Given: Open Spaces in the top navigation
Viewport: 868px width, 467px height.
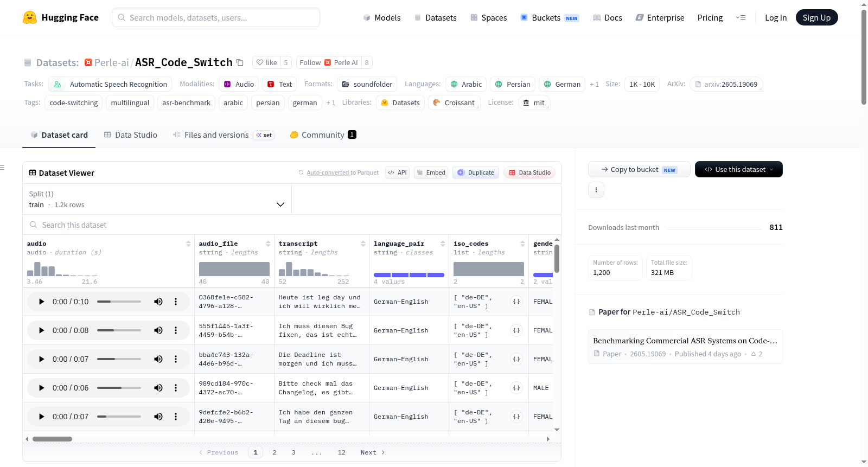Looking at the screenshot, I should 489,17.
